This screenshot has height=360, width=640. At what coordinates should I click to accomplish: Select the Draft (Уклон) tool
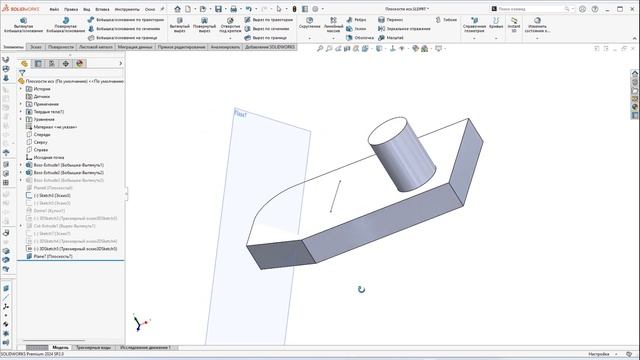[356, 29]
